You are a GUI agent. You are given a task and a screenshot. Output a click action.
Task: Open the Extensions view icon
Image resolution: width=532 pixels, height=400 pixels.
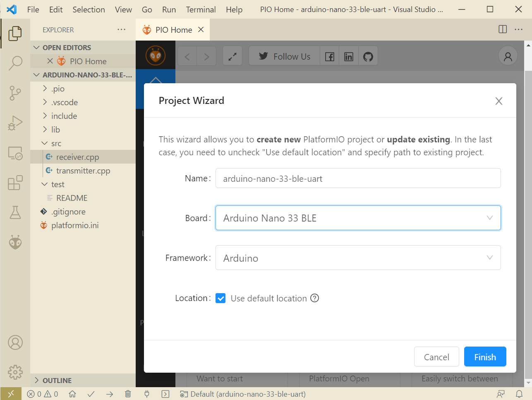(15, 183)
